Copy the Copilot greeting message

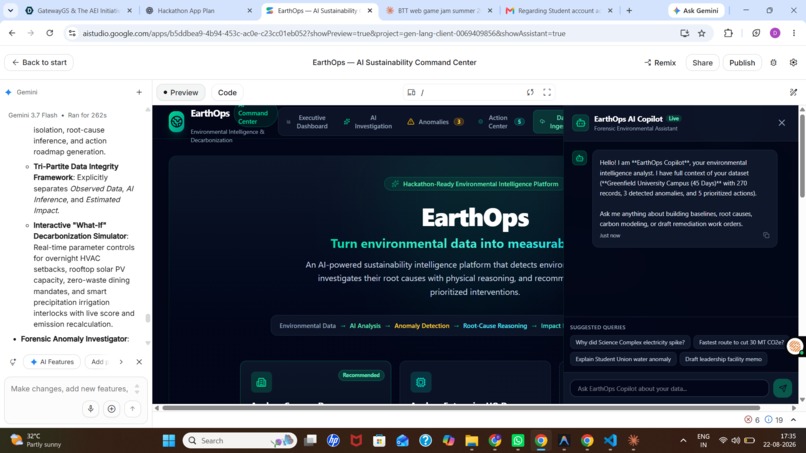(x=766, y=235)
